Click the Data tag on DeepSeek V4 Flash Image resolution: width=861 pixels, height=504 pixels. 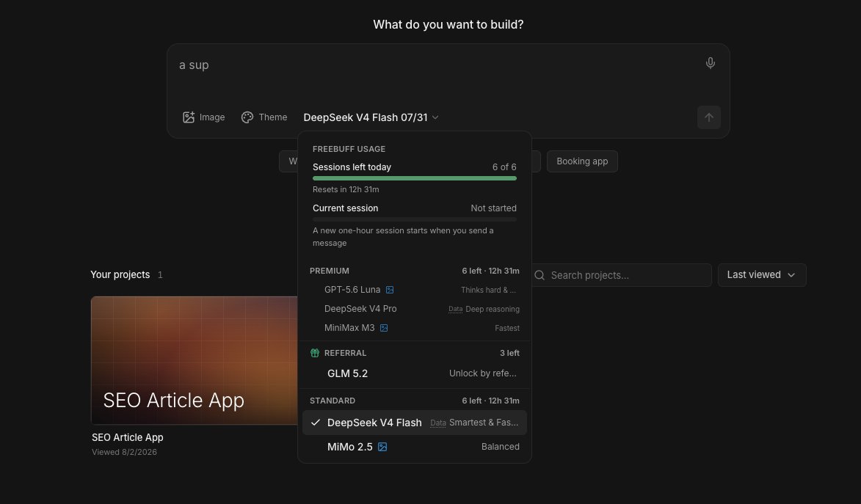tap(437, 423)
